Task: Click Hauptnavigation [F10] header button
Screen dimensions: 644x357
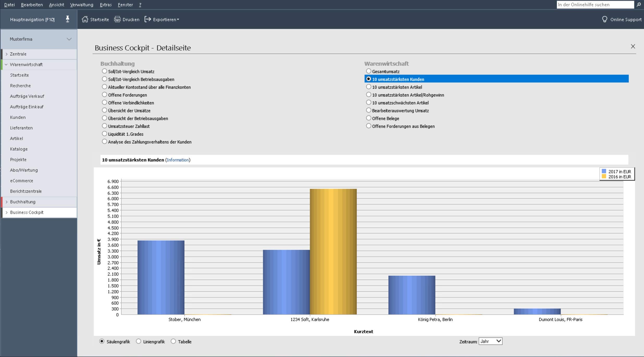Action: pyautogui.click(x=32, y=20)
